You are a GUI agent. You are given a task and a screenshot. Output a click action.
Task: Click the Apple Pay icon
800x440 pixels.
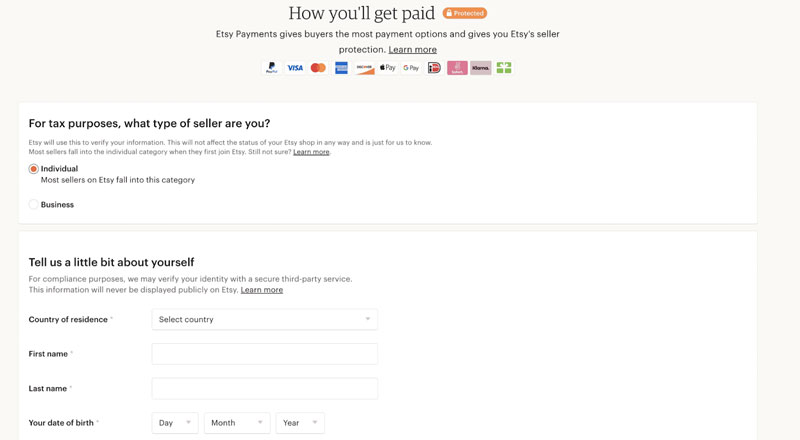(388, 68)
